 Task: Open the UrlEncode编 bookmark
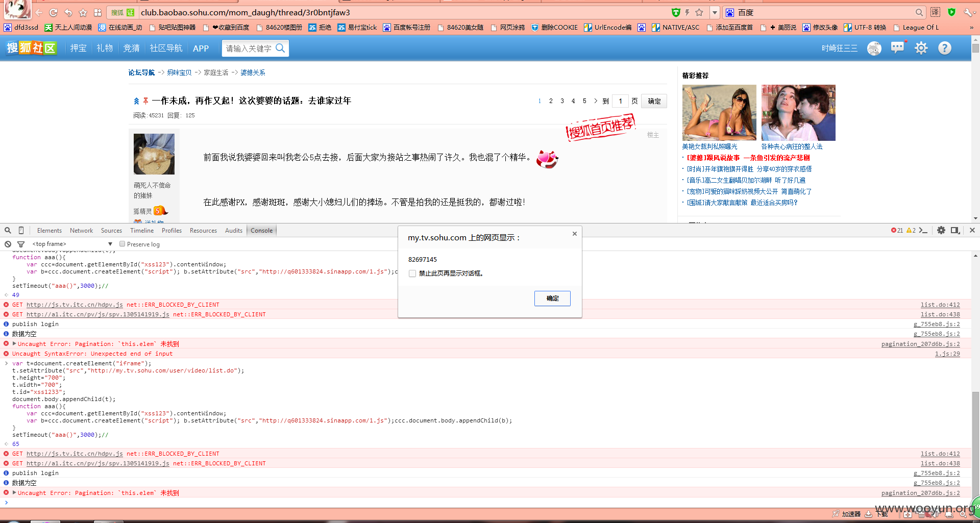607,28
